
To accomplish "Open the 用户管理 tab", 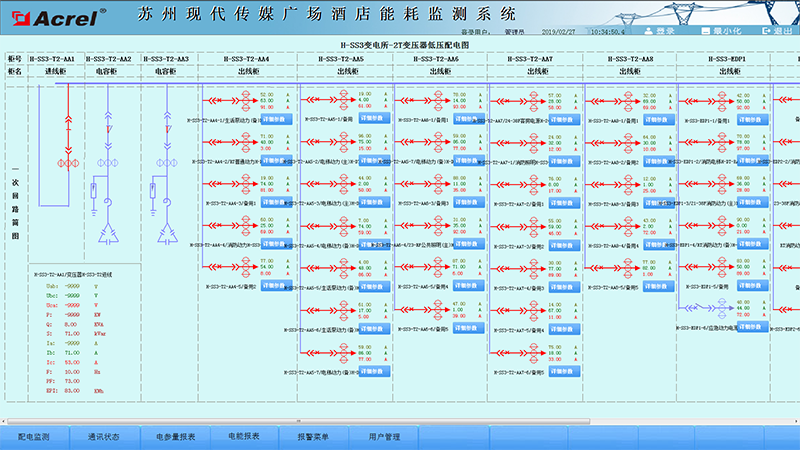I will click(x=384, y=437).
